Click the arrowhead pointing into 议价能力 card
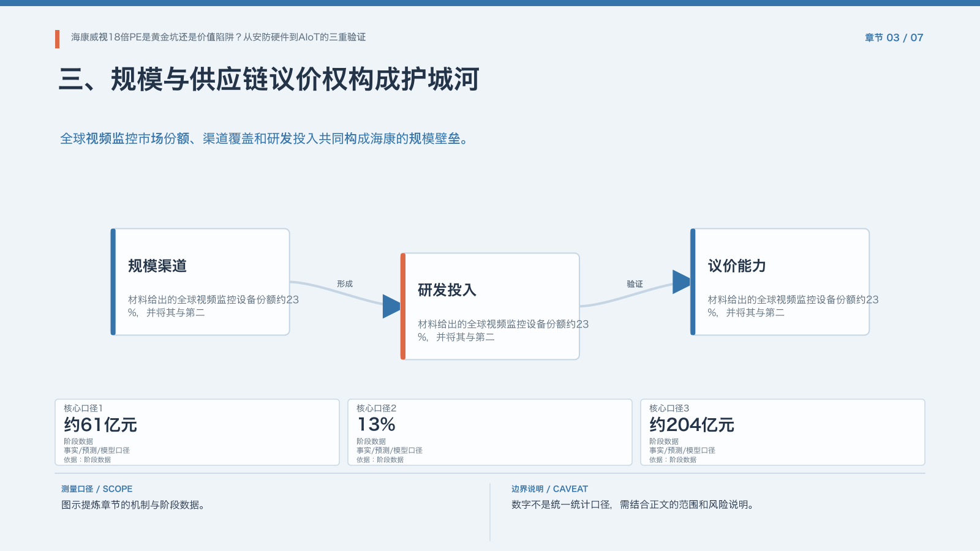Image resolution: width=980 pixels, height=551 pixels. pyautogui.click(x=681, y=282)
